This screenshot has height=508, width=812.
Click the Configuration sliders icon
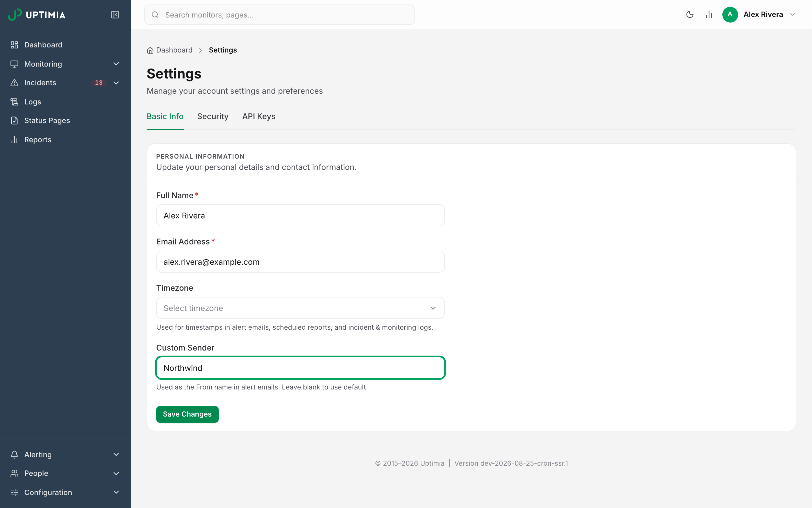[x=14, y=492]
